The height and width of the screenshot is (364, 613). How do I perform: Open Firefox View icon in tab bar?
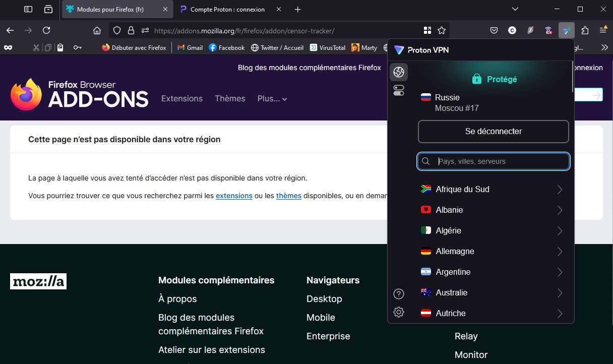tap(48, 9)
